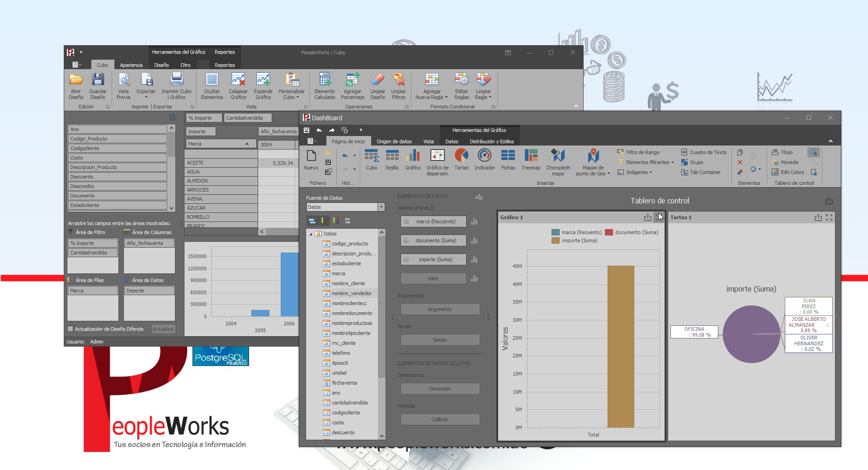Click the Título dashboard tool
This screenshot has width=868, height=470.
click(783, 152)
